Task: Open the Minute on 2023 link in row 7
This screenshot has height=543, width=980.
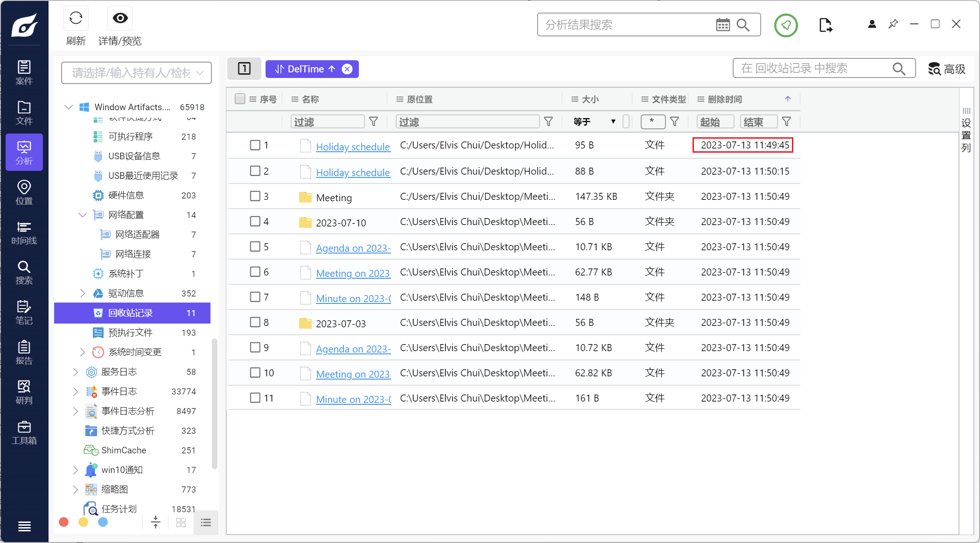Action: point(353,298)
